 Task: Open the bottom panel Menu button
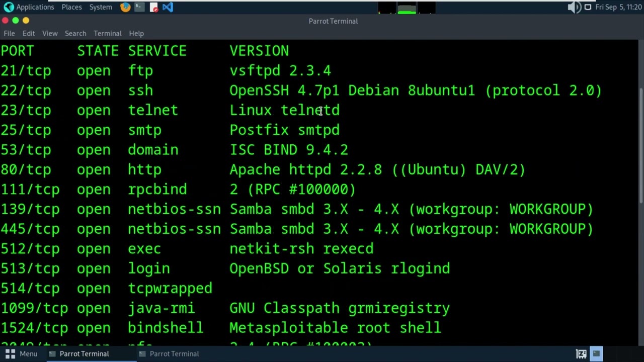[21, 353]
